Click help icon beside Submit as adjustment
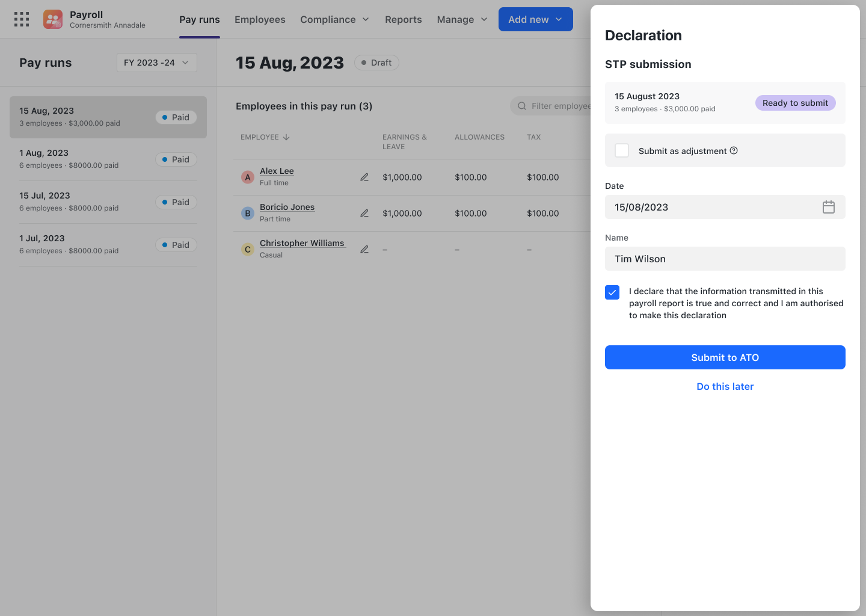The image size is (866, 616). 734,151
